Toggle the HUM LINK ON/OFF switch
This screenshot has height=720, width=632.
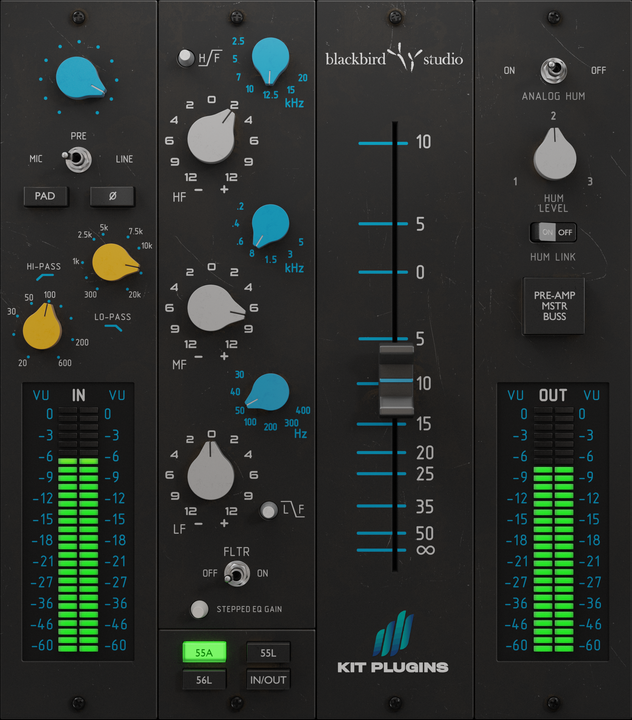tap(553, 232)
